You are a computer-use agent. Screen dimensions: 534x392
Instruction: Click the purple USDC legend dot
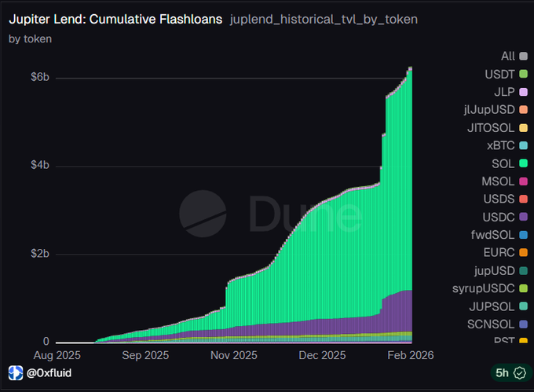coord(523,217)
